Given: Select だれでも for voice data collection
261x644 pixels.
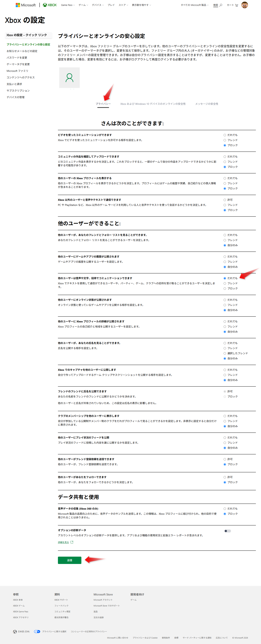Looking at the screenshot, I should (225, 509).
